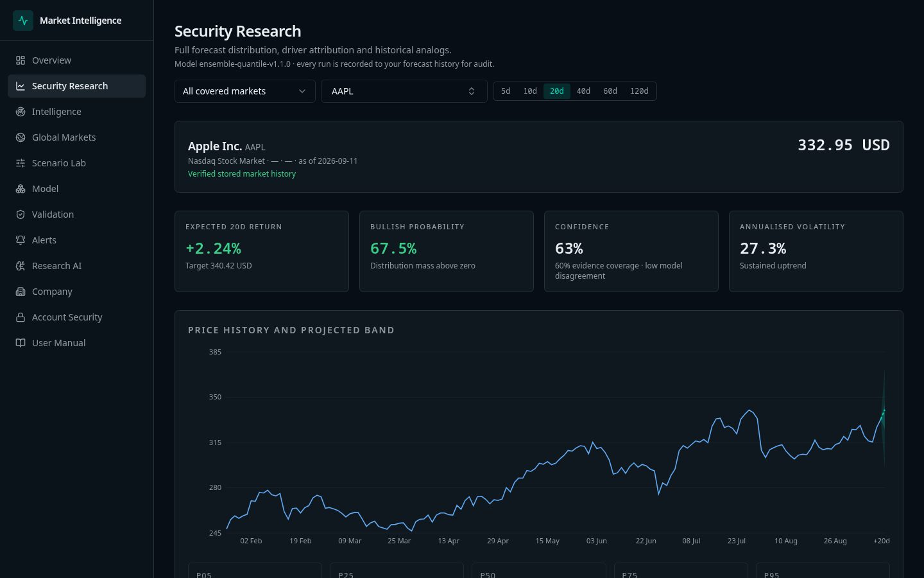Click the Validation shield icon
This screenshot has height=578, width=924.
click(x=21, y=215)
